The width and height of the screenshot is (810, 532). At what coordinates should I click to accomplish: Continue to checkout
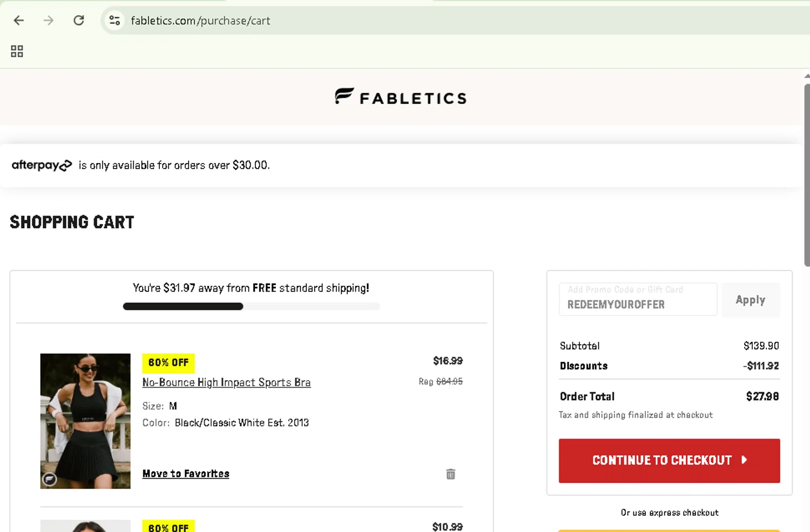pos(669,461)
